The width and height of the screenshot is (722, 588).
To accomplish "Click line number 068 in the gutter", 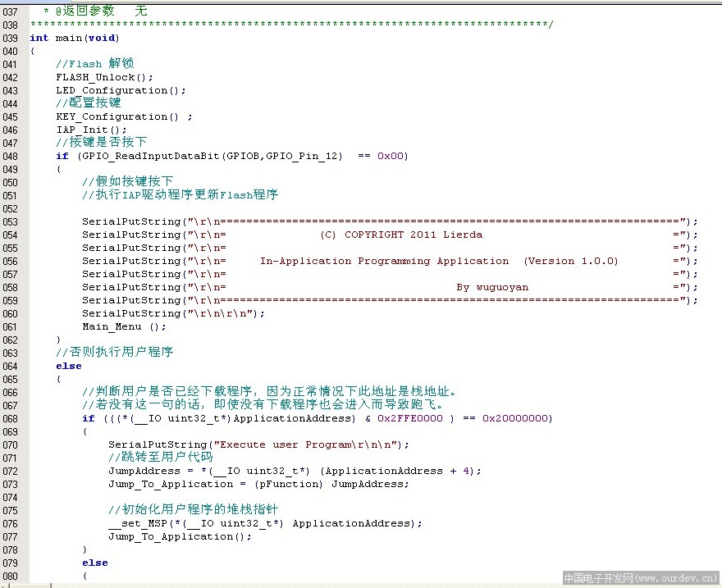I will pos(10,419).
